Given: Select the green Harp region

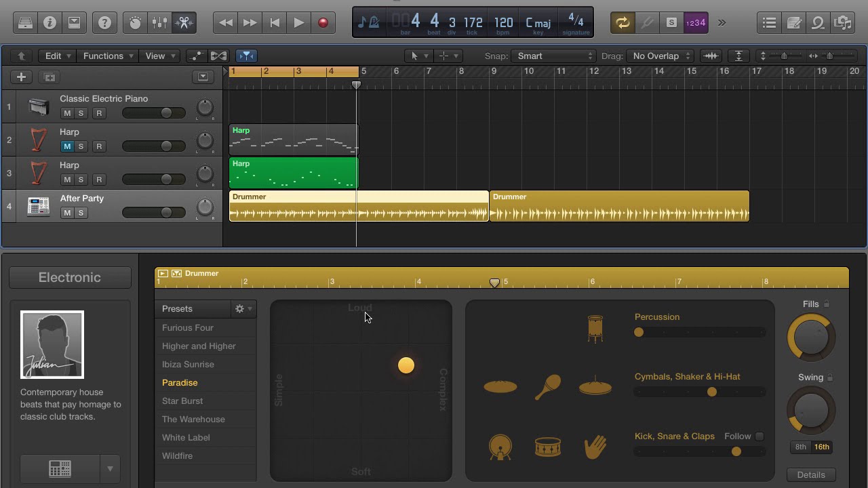Looking at the screenshot, I should (294, 173).
